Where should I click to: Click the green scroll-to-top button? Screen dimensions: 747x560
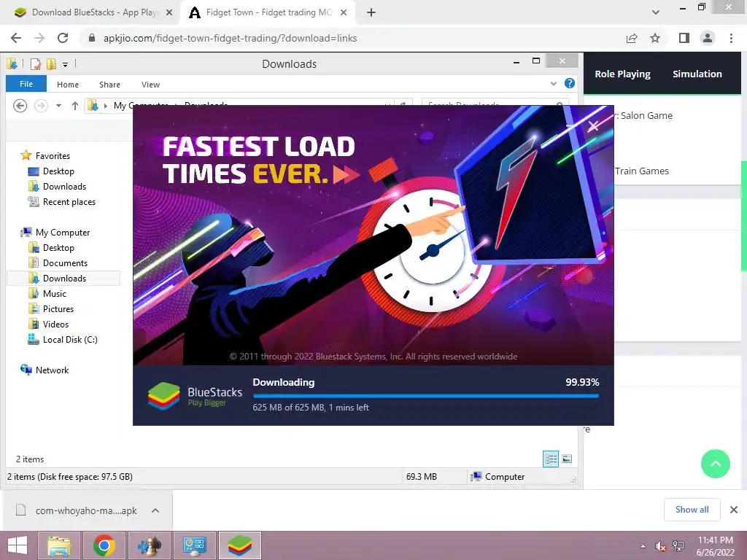715,464
